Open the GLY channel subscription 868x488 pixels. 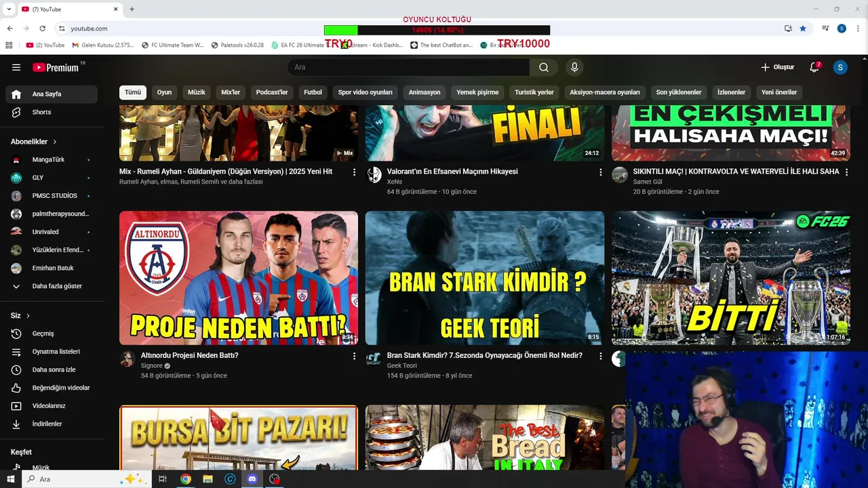[x=52, y=178]
